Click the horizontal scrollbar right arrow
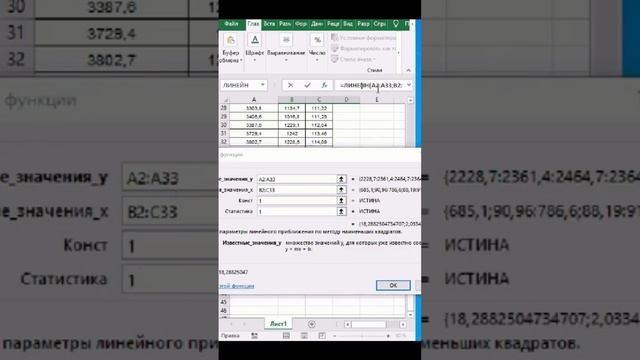Image resolution: width=640 pixels, height=360 pixels. click(x=403, y=324)
